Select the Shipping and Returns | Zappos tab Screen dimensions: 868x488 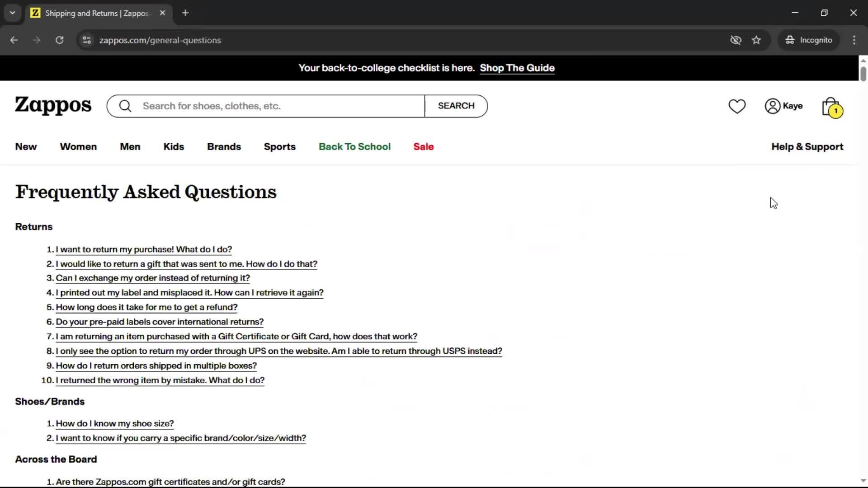[99, 13]
